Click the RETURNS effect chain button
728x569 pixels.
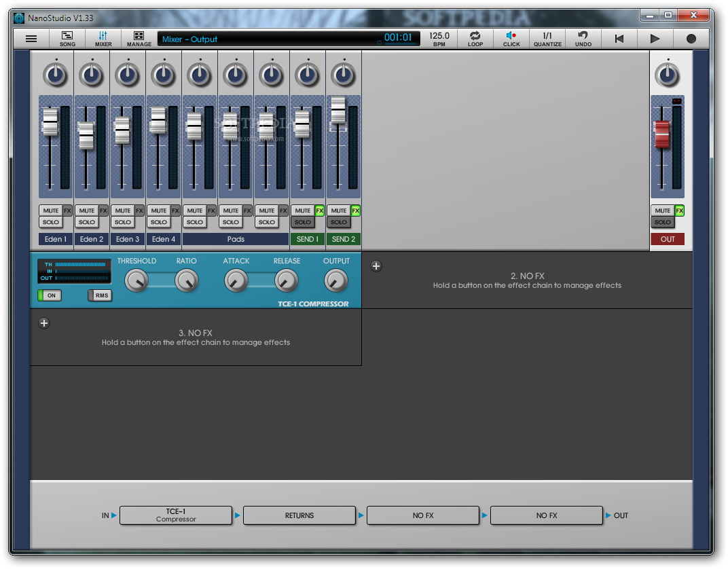coord(299,515)
